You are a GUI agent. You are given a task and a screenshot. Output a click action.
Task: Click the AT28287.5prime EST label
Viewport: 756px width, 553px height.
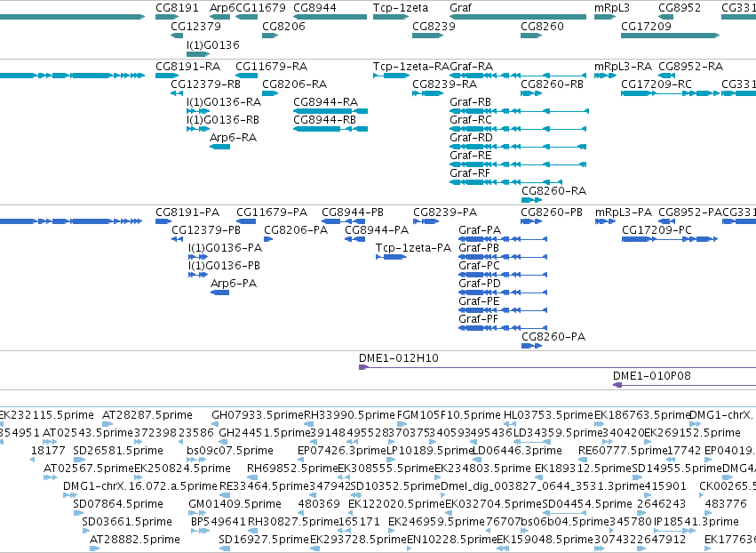pyautogui.click(x=147, y=414)
